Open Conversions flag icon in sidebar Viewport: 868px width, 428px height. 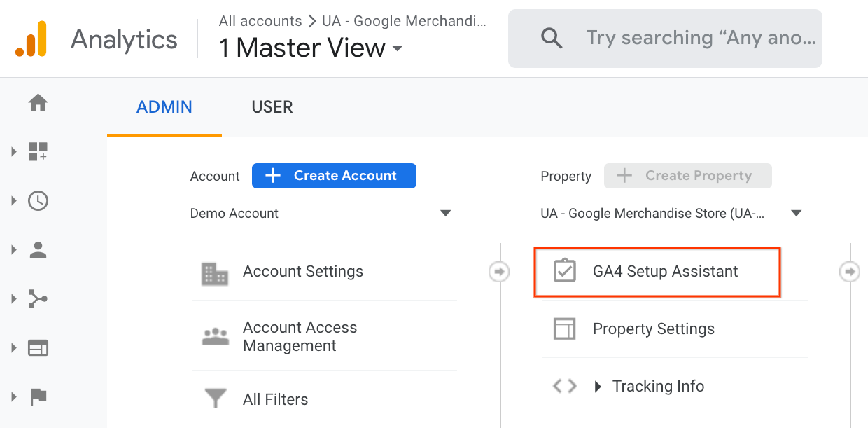[38, 397]
